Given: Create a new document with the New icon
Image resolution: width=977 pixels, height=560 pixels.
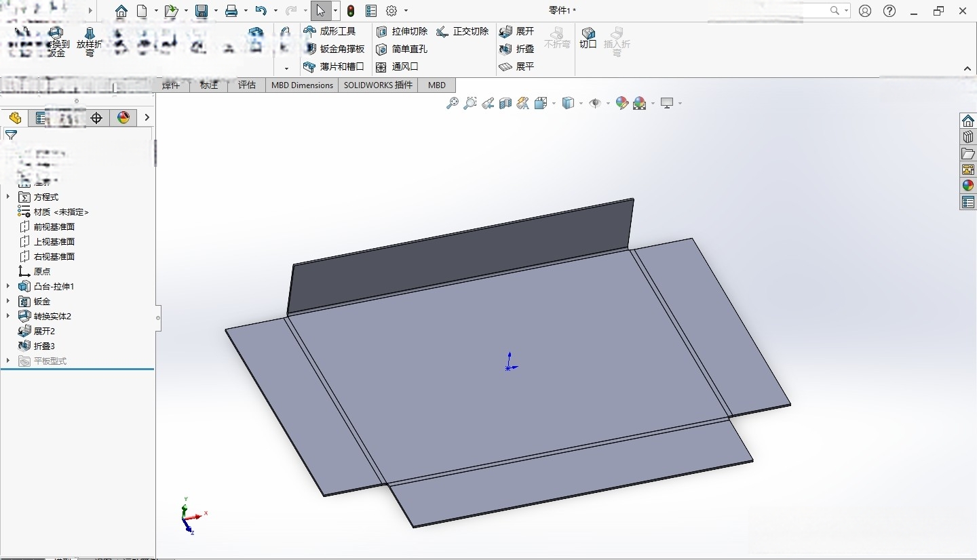Looking at the screenshot, I should (142, 11).
